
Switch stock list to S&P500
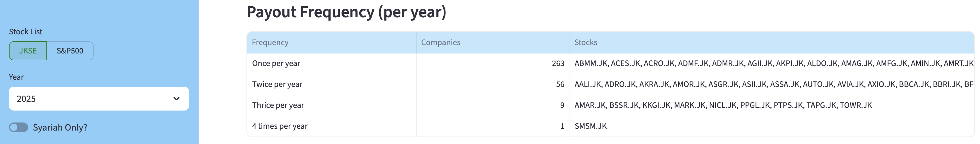[x=70, y=51]
